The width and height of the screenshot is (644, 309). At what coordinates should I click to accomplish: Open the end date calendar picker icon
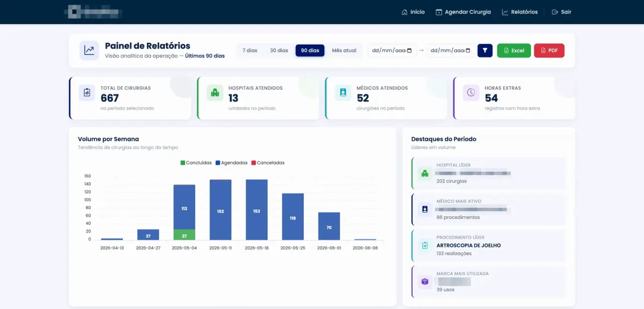pos(468,50)
